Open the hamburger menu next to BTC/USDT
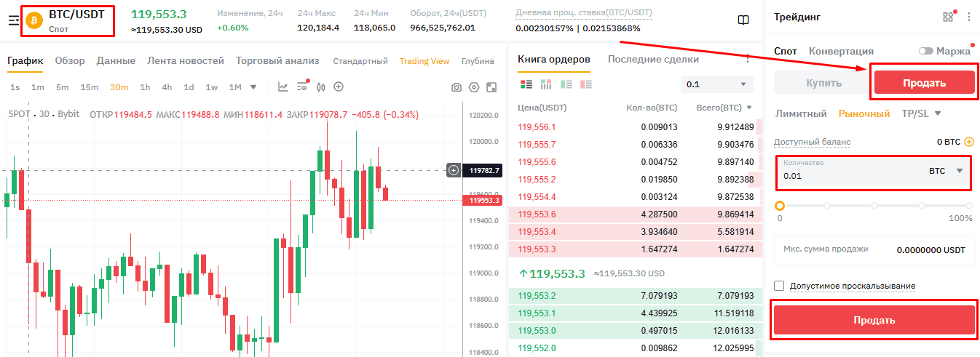Viewport: 980px width, 357px height. (13, 20)
